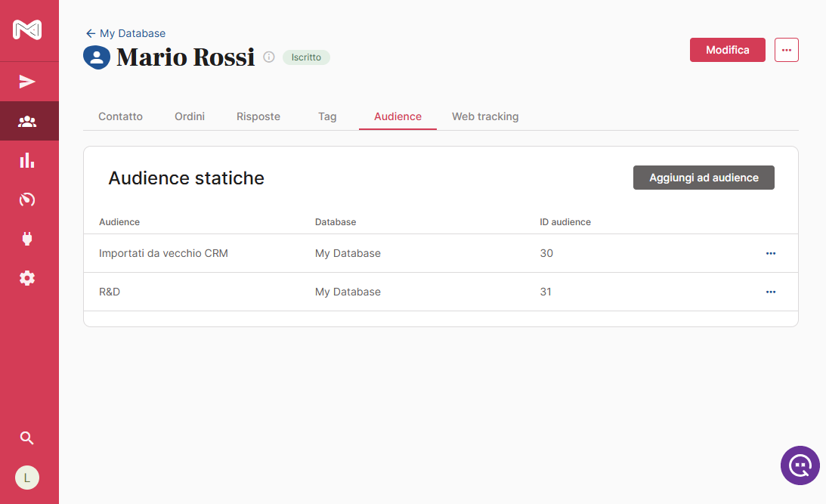Image resolution: width=826 pixels, height=504 pixels.
Task: Expand actions menu for R&D audience row
Action: (770, 292)
